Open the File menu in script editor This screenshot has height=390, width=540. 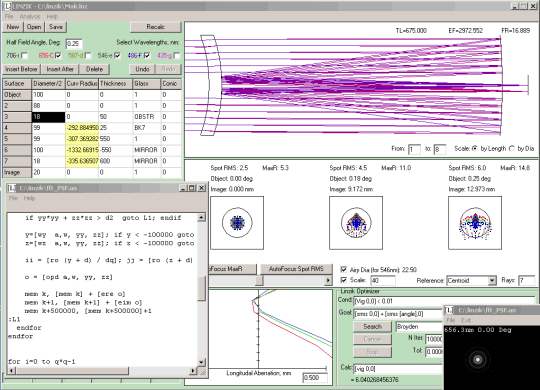(x=13, y=198)
